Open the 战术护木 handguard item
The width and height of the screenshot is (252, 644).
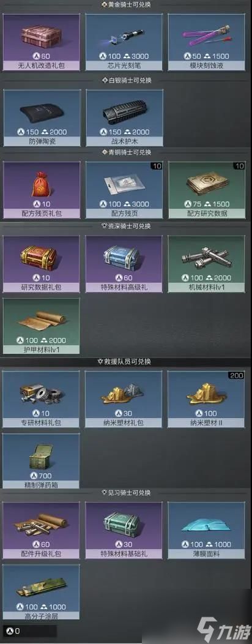124,118
